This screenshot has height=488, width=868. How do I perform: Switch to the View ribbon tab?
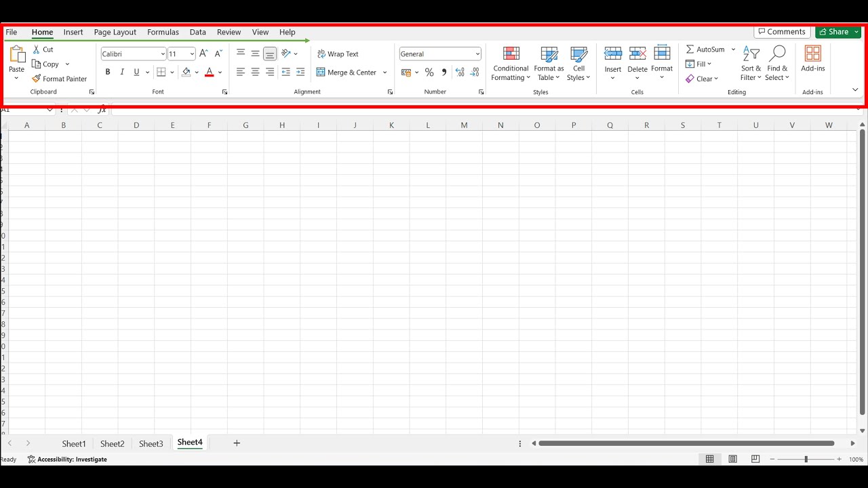(260, 32)
